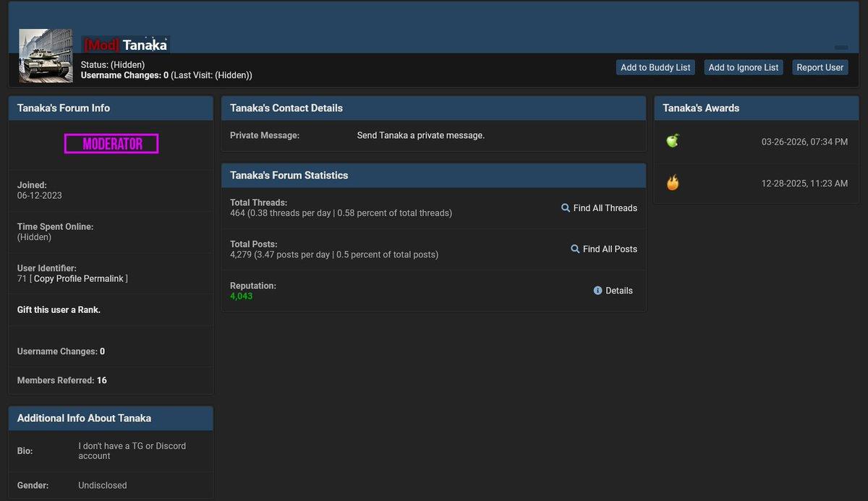Screen dimensions: 868x501
Task: Open Tanaka's tank avatar image
Action: click(46, 55)
